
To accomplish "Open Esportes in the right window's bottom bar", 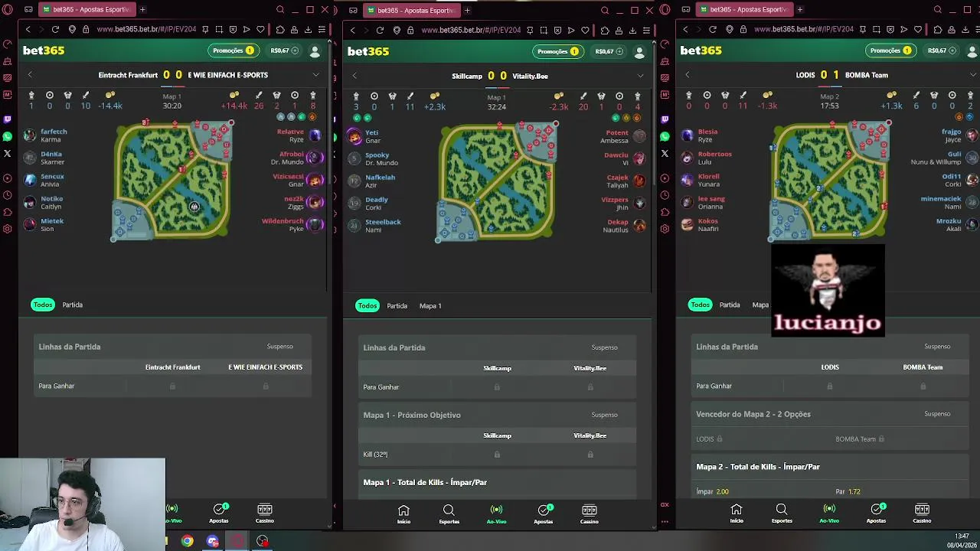I will tap(782, 514).
